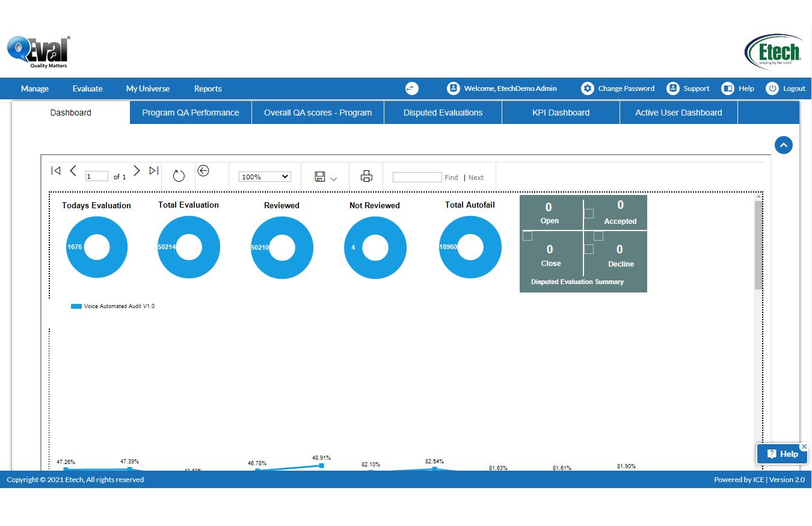Collapse the panel with the round chevron button
Image resolution: width=812 pixels, height=526 pixels.
pos(783,145)
